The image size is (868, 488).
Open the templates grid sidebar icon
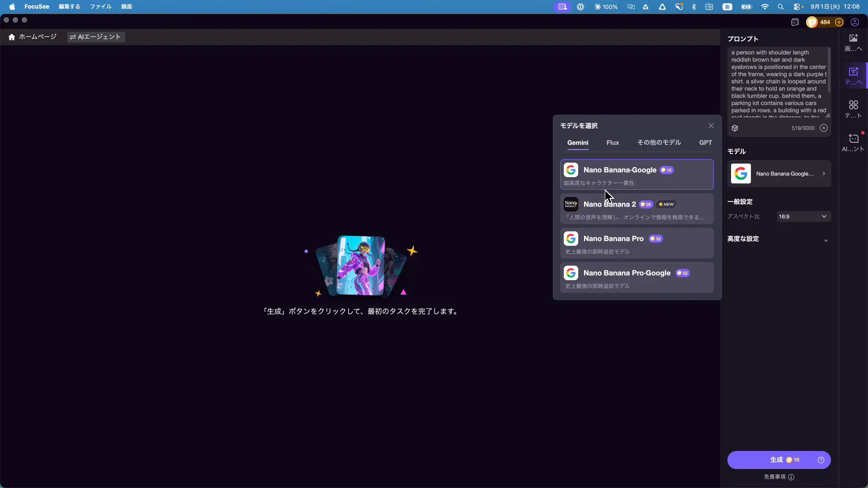pyautogui.click(x=853, y=109)
